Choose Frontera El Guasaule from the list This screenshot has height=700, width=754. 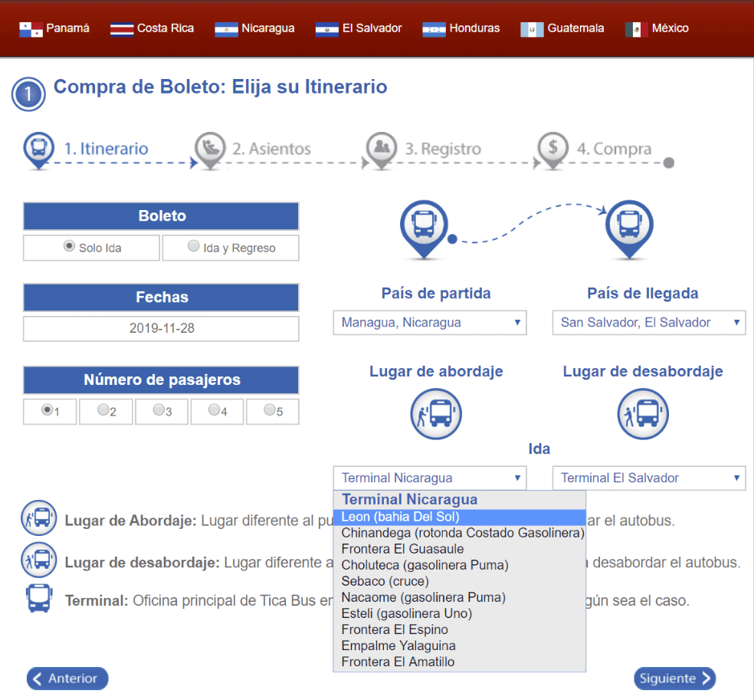tap(402, 549)
